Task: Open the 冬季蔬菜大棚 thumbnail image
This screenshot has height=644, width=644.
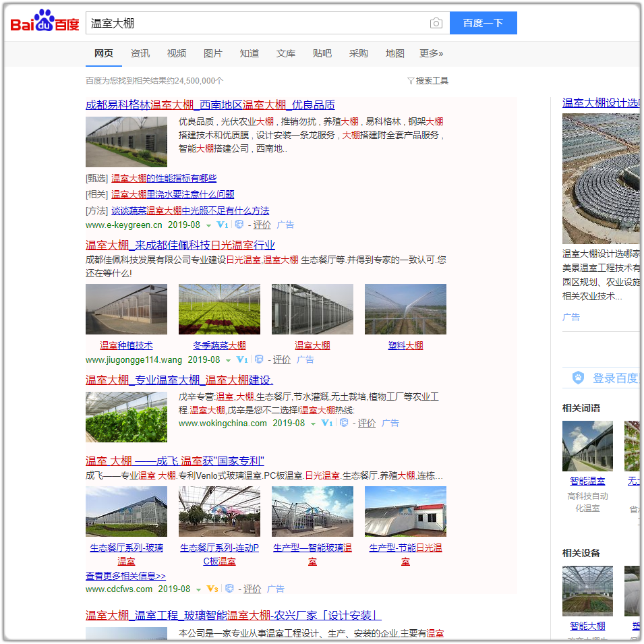Action: (219, 309)
